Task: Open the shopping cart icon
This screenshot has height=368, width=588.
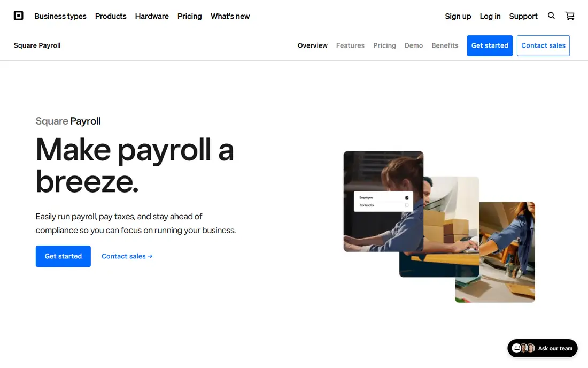Action: tap(570, 16)
